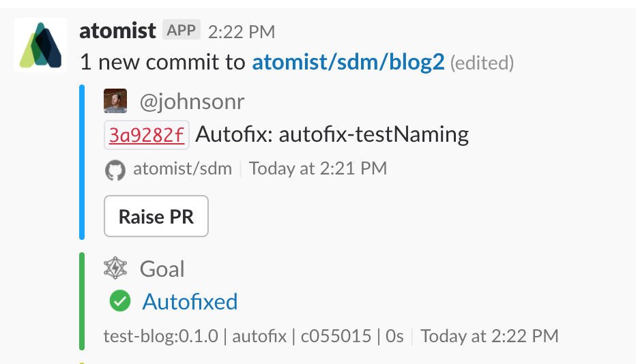Click the Goal hexagon icon
The width and height of the screenshot is (636, 364).
tap(115, 269)
